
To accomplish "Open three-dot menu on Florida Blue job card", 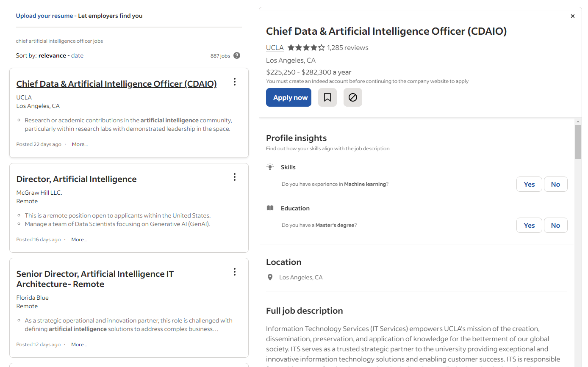I will (235, 272).
